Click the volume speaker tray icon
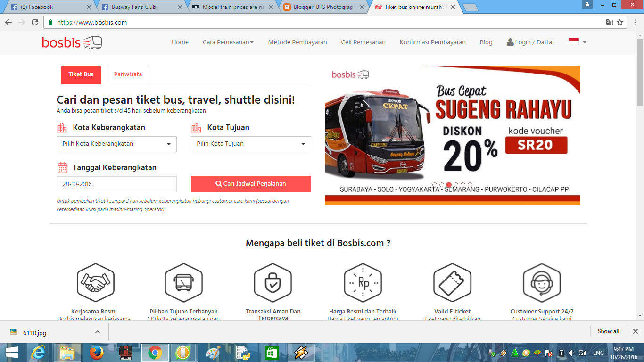The width and height of the screenshot is (644, 362). 572,353
